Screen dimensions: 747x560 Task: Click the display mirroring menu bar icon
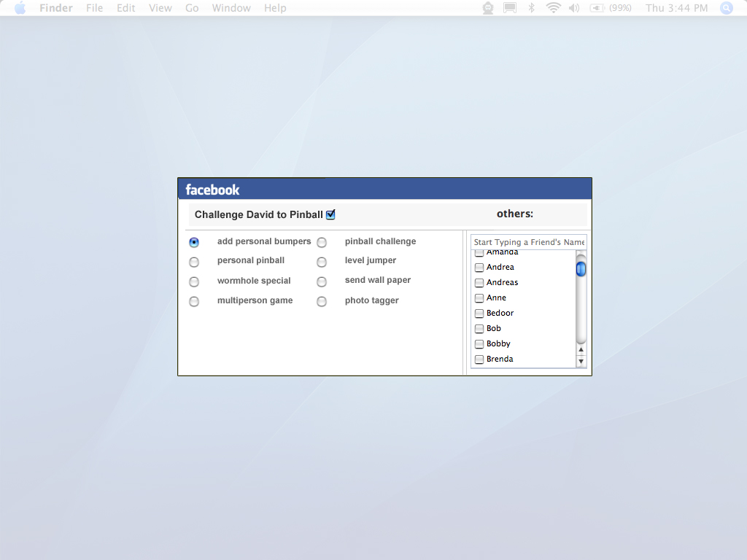click(510, 8)
